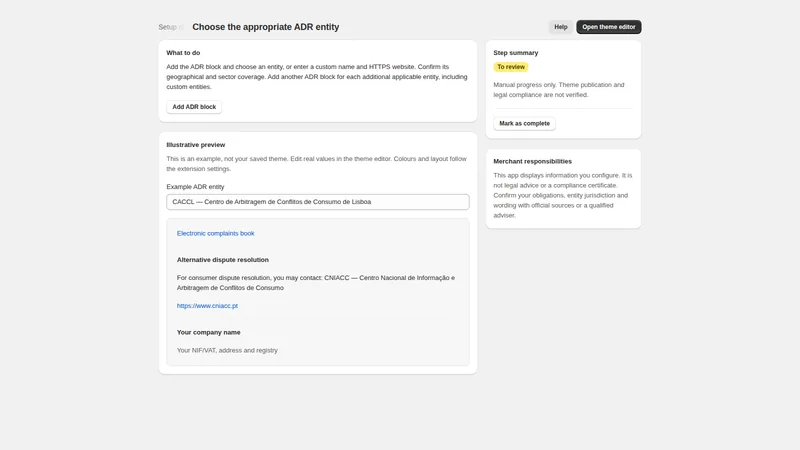Click the Manual progress only notice text
This screenshot has height=450, width=800.
[x=559, y=90]
